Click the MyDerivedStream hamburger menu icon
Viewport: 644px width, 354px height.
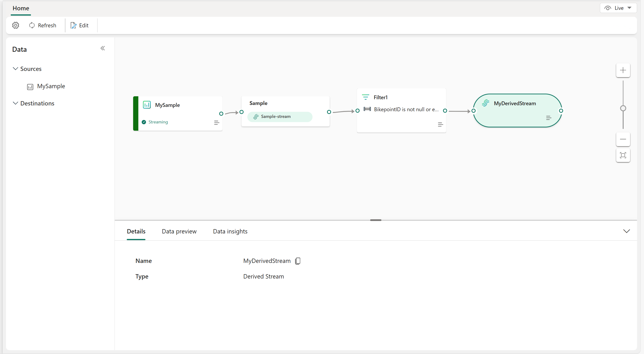[549, 118]
